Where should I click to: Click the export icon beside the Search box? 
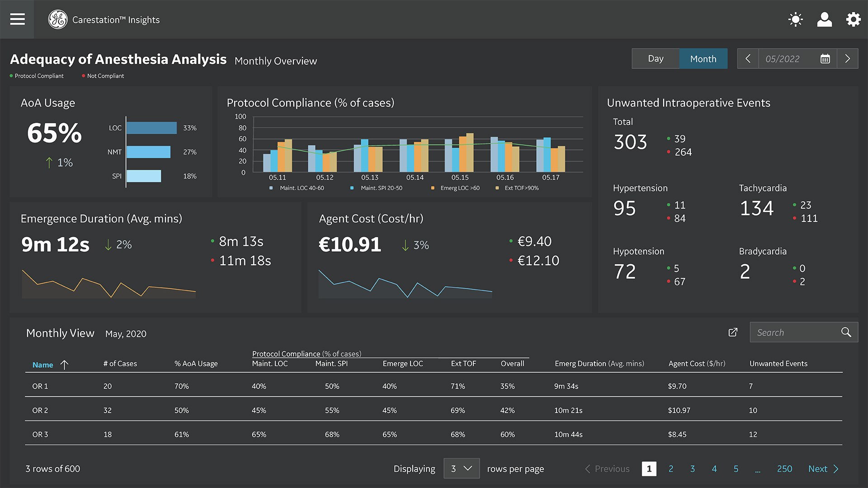[x=733, y=332]
